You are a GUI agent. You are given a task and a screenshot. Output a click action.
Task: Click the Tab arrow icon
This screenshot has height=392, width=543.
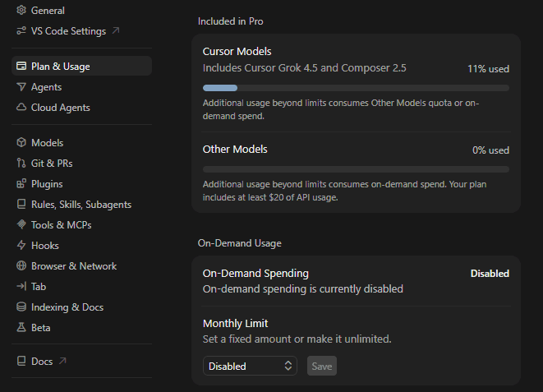coord(21,286)
